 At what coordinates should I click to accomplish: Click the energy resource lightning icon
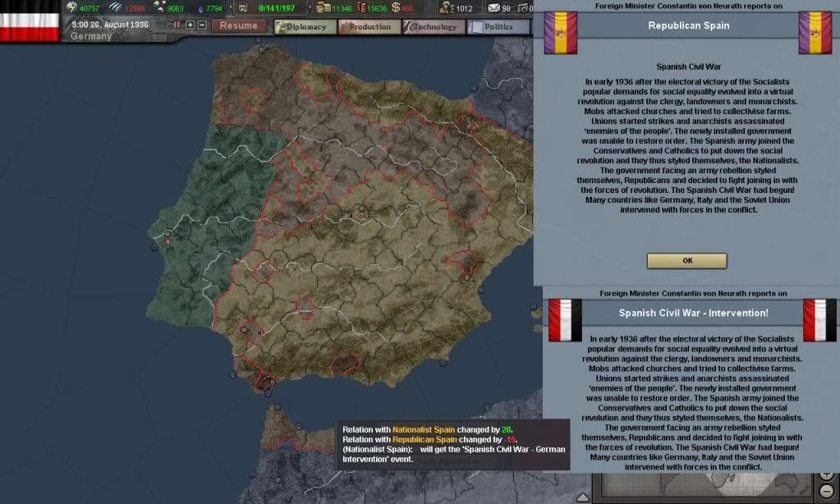pos(71,7)
